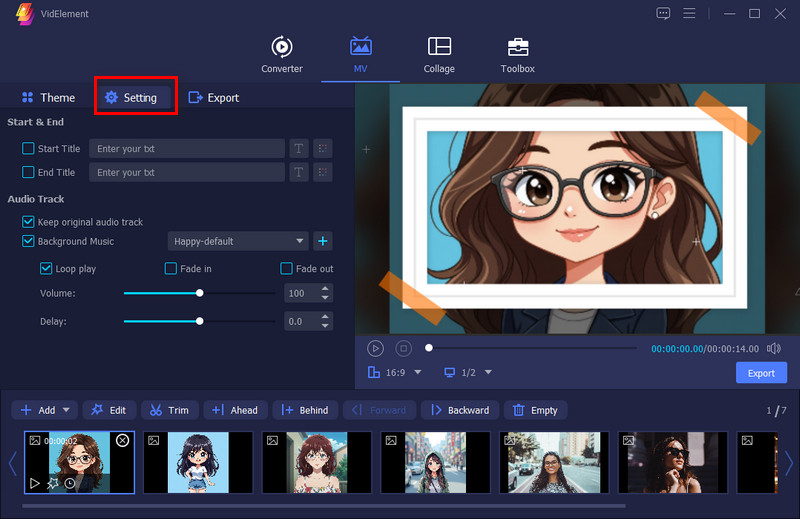Click the add background music plus icon
This screenshot has width=800, height=519.
(323, 241)
